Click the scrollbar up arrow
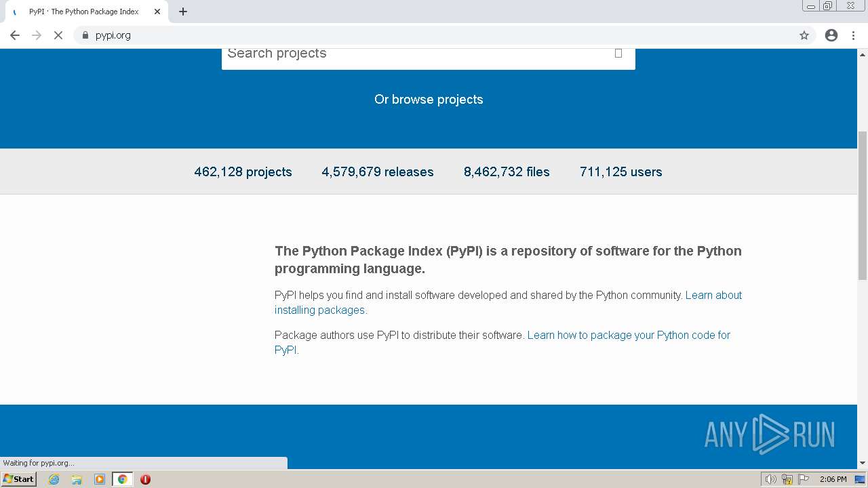This screenshot has width=868, height=488. 863,54
